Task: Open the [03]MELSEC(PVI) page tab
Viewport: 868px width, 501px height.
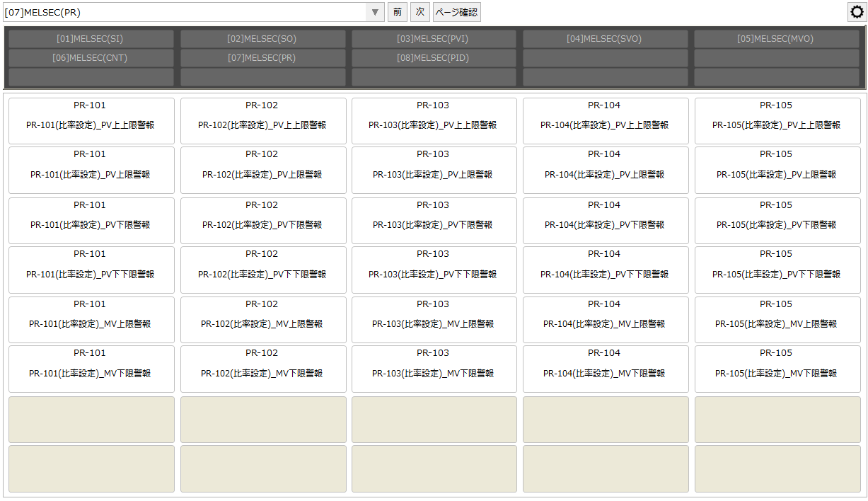Action: (x=434, y=39)
